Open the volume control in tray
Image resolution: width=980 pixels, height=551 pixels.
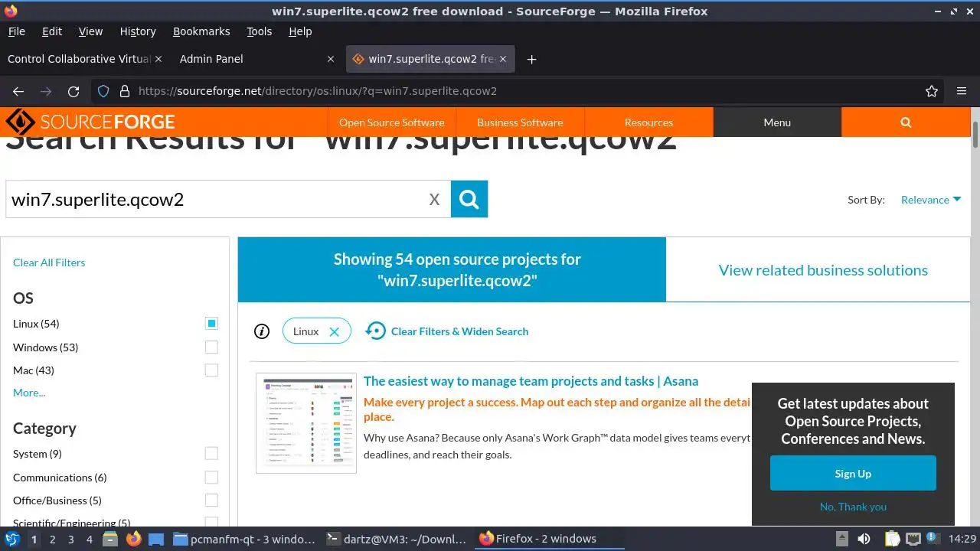point(864,539)
